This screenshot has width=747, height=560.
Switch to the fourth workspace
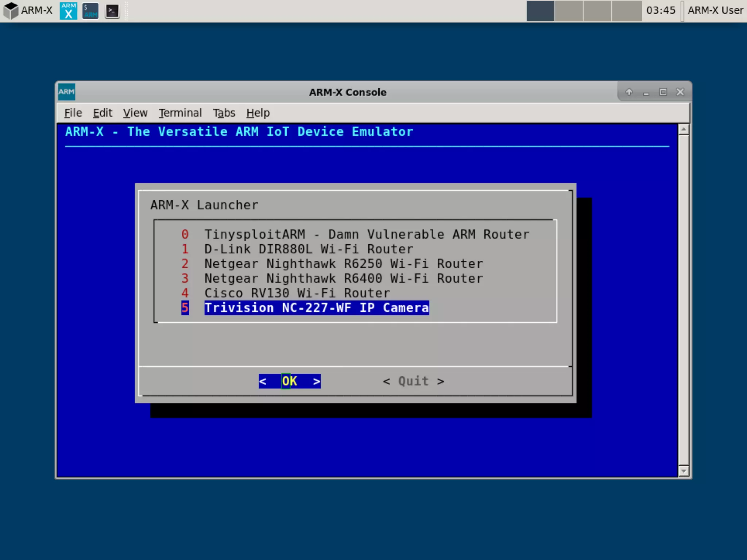tap(626, 11)
